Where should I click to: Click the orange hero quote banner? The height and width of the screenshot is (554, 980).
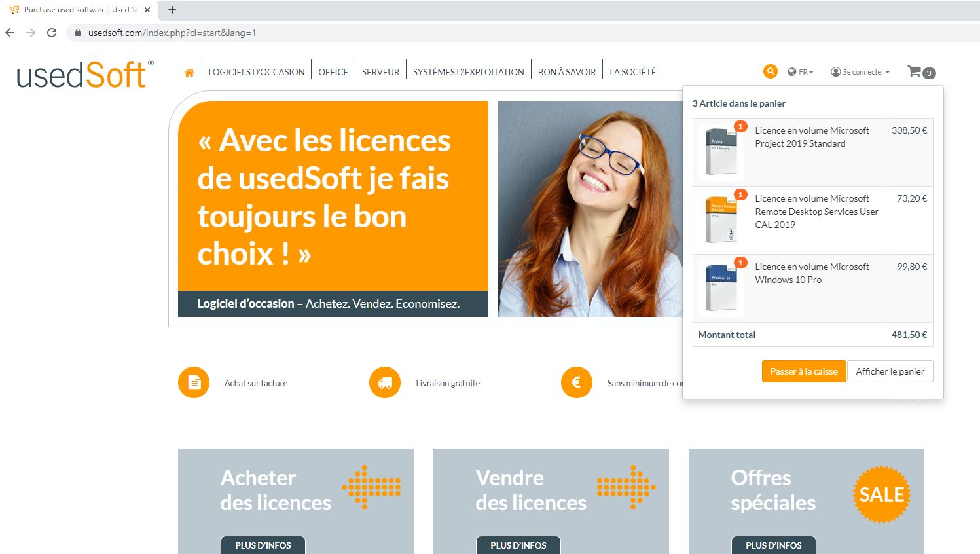333,196
